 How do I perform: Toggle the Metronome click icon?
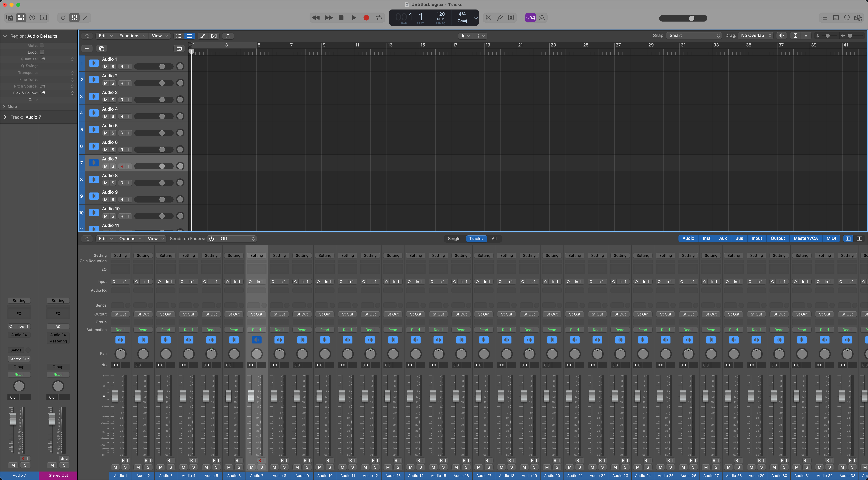[x=542, y=17]
